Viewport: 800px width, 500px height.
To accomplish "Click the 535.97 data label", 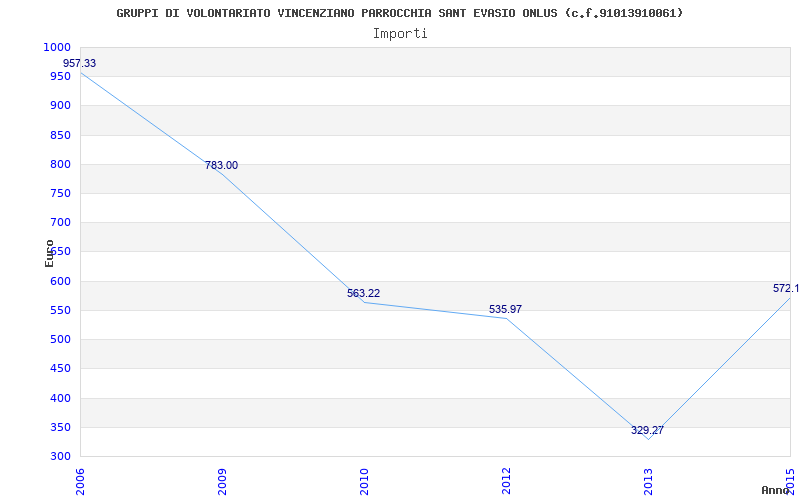I will click(505, 309).
